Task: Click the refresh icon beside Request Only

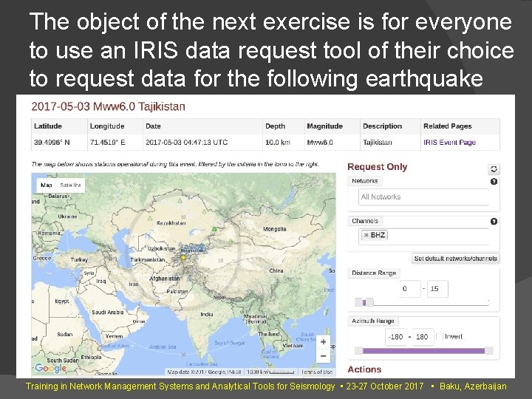Action: pos(494,169)
